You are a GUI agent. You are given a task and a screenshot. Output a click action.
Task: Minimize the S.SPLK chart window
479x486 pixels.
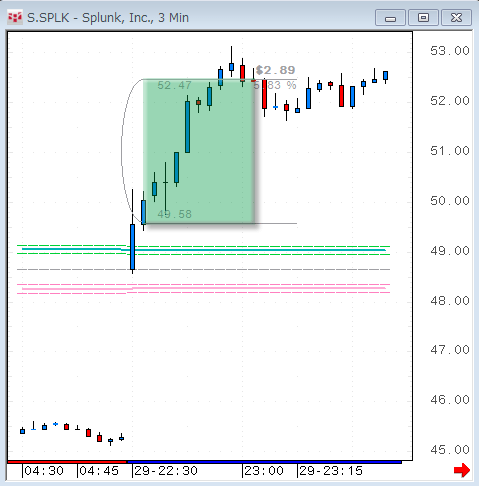pyautogui.click(x=390, y=18)
